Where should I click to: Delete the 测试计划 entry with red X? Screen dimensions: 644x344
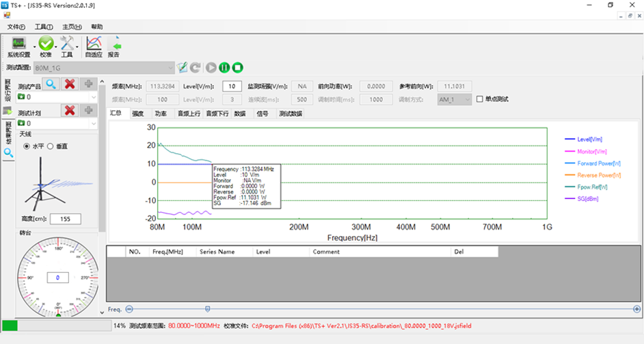point(69,111)
